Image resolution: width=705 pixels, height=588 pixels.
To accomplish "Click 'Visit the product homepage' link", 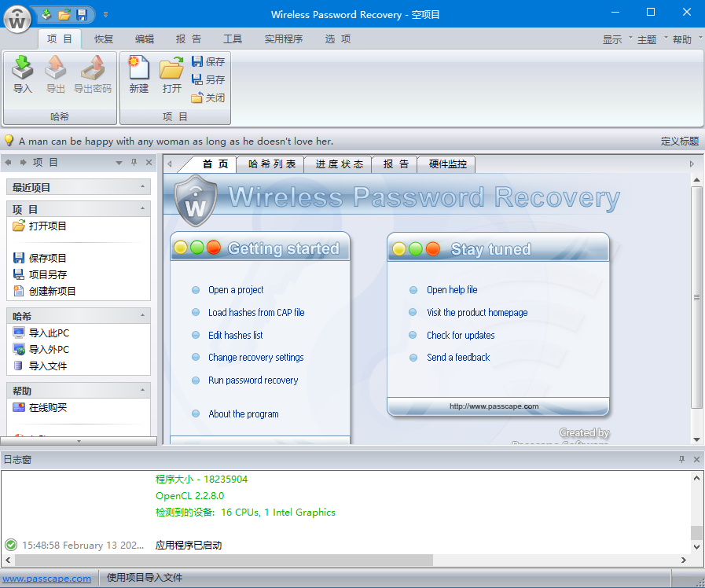I will pos(477,312).
